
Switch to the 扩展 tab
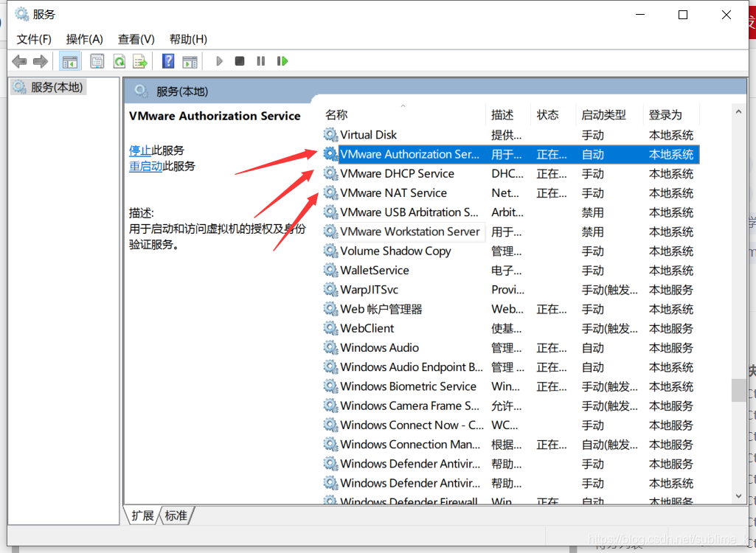click(142, 516)
